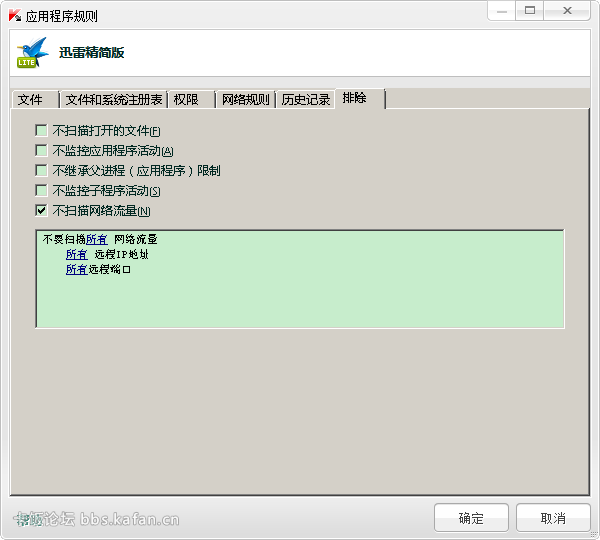Click the 远程IP地址 text in rule box

(122, 255)
